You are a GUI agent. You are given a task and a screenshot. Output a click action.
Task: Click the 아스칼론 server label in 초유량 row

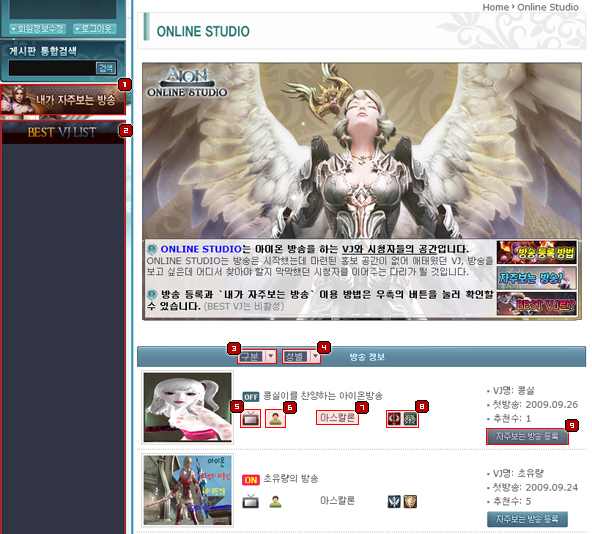pyautogui.click(x=337, y=500)
